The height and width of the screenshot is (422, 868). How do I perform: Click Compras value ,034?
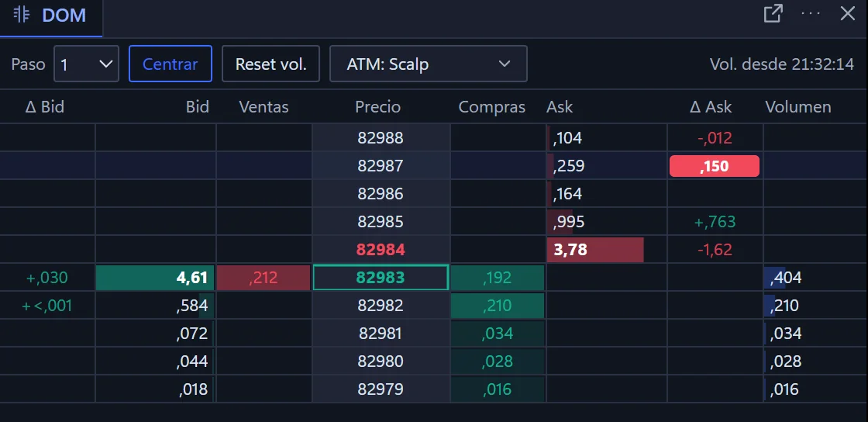pyautogui.click(x=497, y=334)
